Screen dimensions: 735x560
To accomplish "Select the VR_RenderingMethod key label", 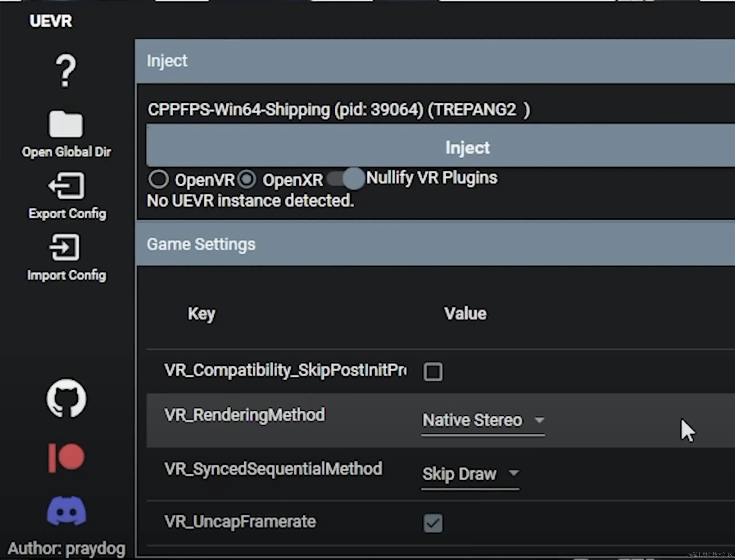I will 244,415.
